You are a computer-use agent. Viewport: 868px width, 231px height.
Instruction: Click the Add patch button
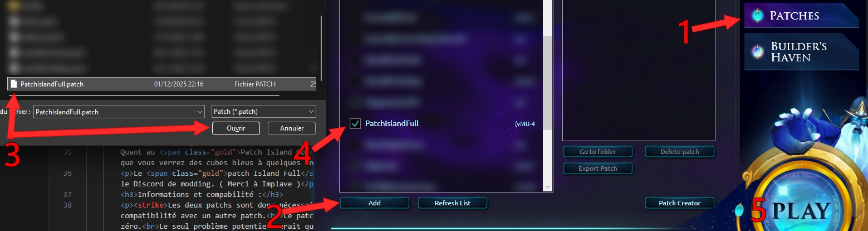click(x=375, y=203)
